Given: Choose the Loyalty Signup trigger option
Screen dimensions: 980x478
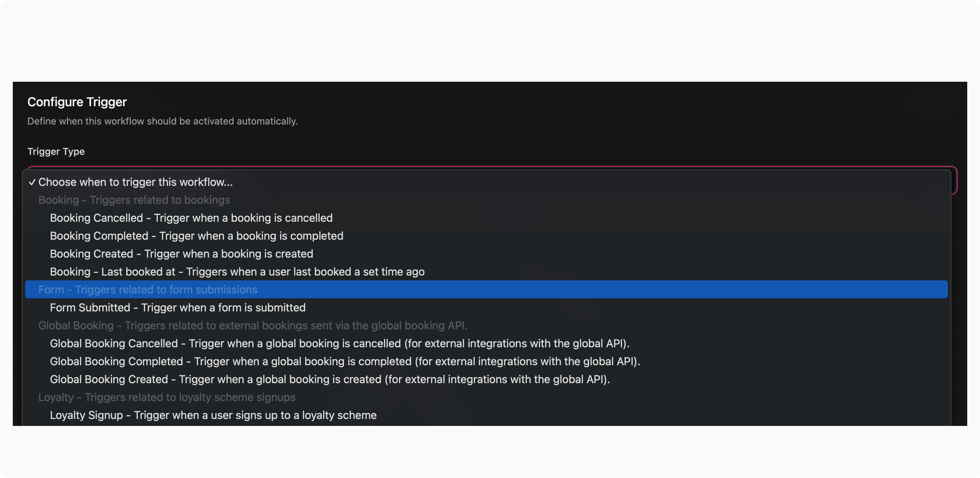Looking at the screenshot, I should (x=213, y=415).
